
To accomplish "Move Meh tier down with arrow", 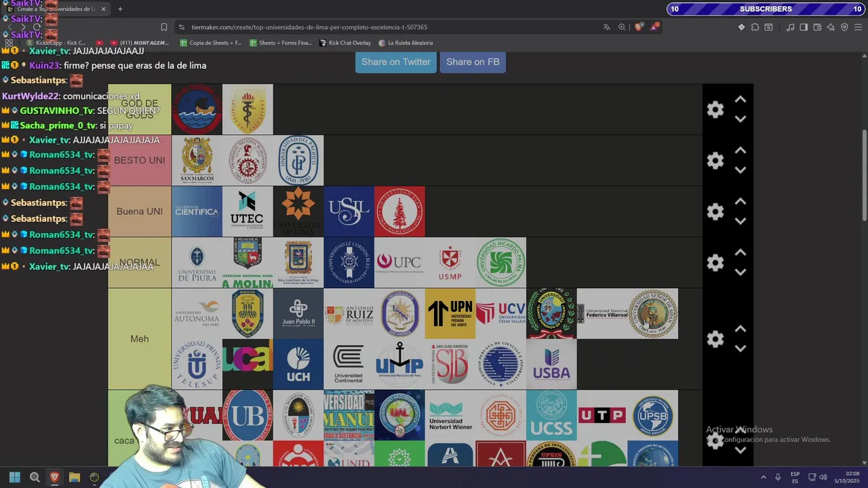I will pos(741,348).
